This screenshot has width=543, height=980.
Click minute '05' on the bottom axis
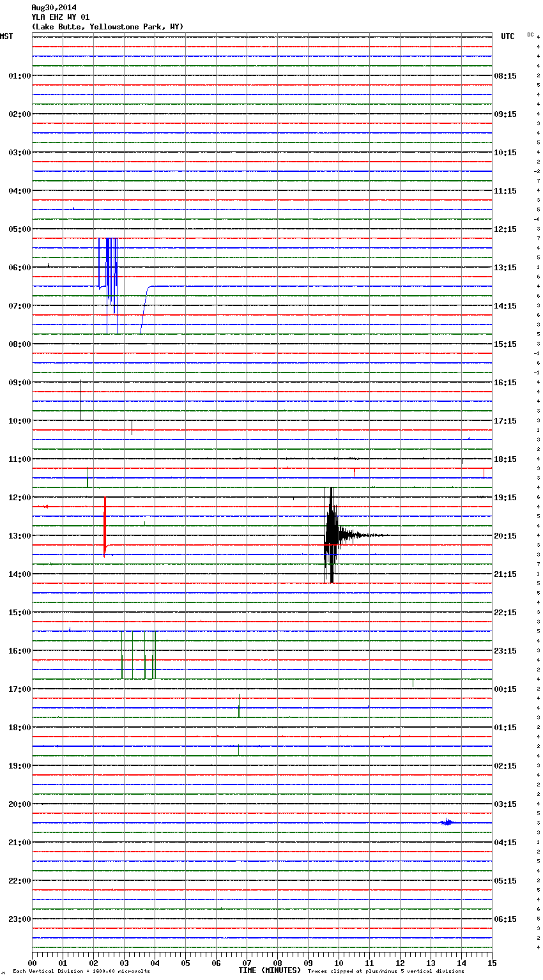185,963
